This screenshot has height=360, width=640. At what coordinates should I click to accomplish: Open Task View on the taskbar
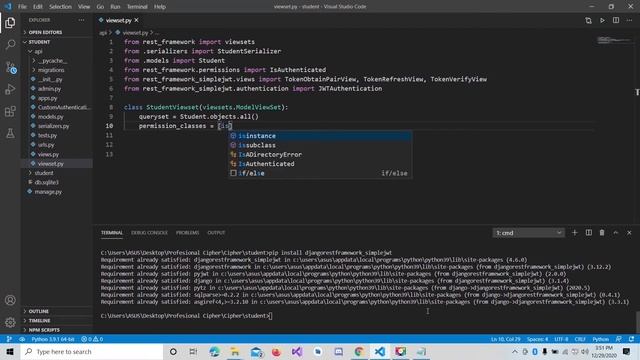pyautogui.click(x=193, y=351)
